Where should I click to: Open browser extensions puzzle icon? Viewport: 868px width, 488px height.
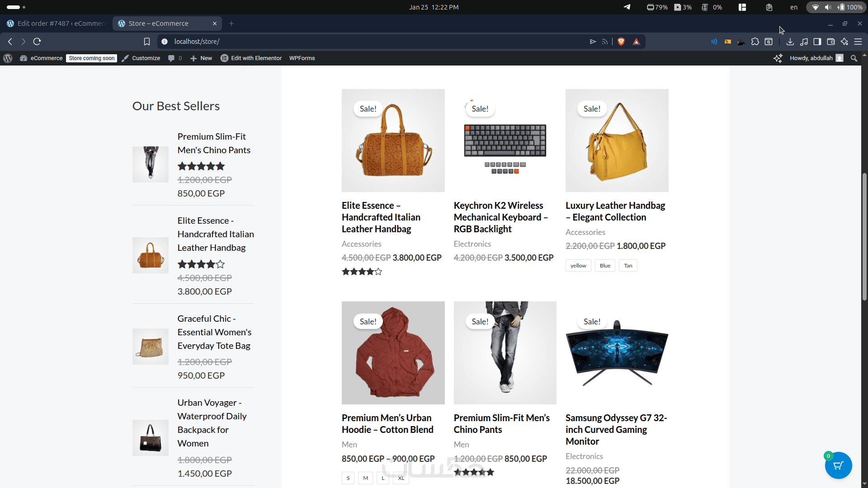tap(755, 42)
